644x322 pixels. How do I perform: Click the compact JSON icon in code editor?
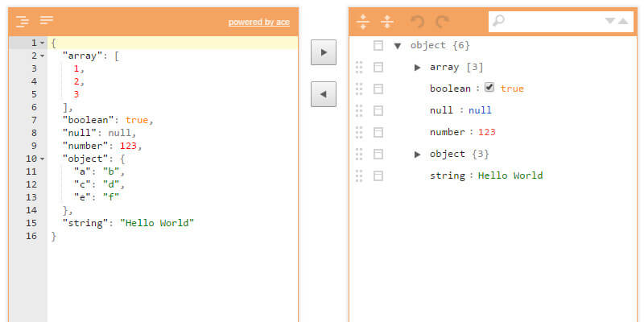47,21
